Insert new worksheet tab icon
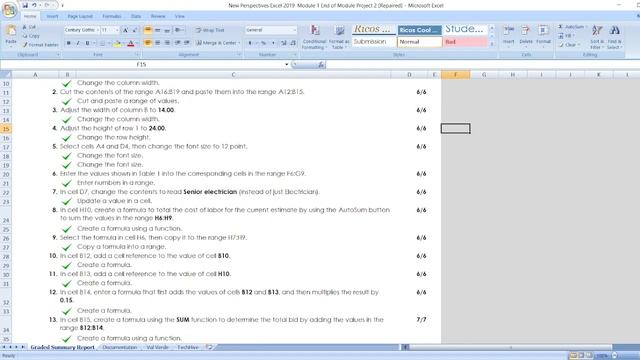 point(209,347)
